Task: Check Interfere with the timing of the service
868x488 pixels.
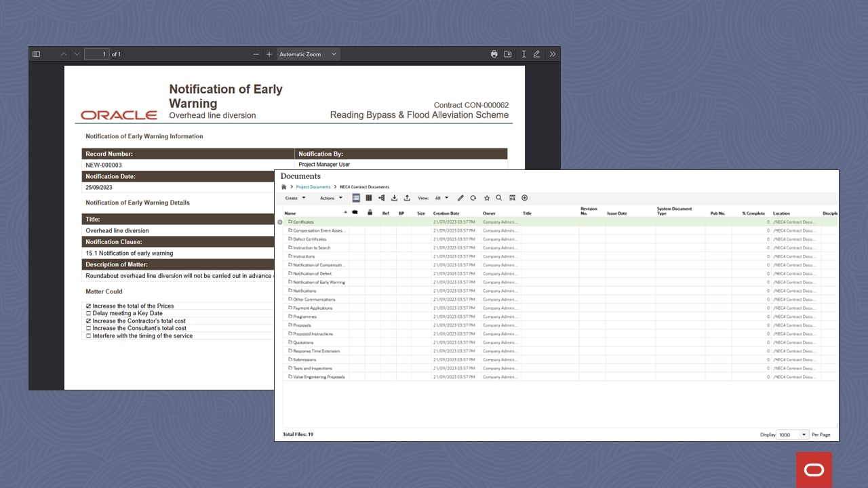Action: point(88,334)
